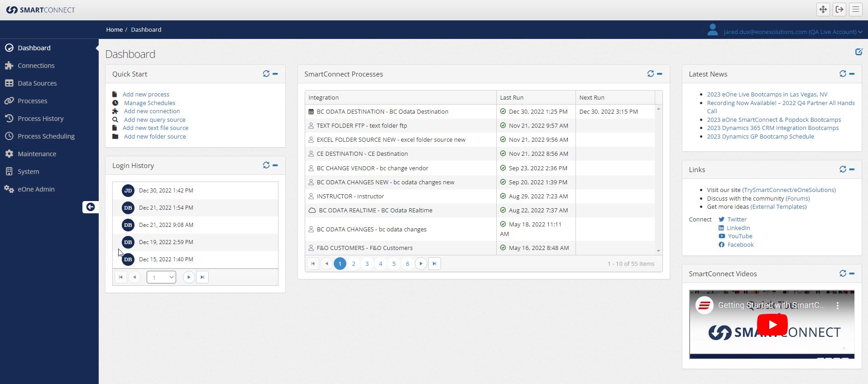
Task: Go to processes page 6
Action: [x=408, y=264]
